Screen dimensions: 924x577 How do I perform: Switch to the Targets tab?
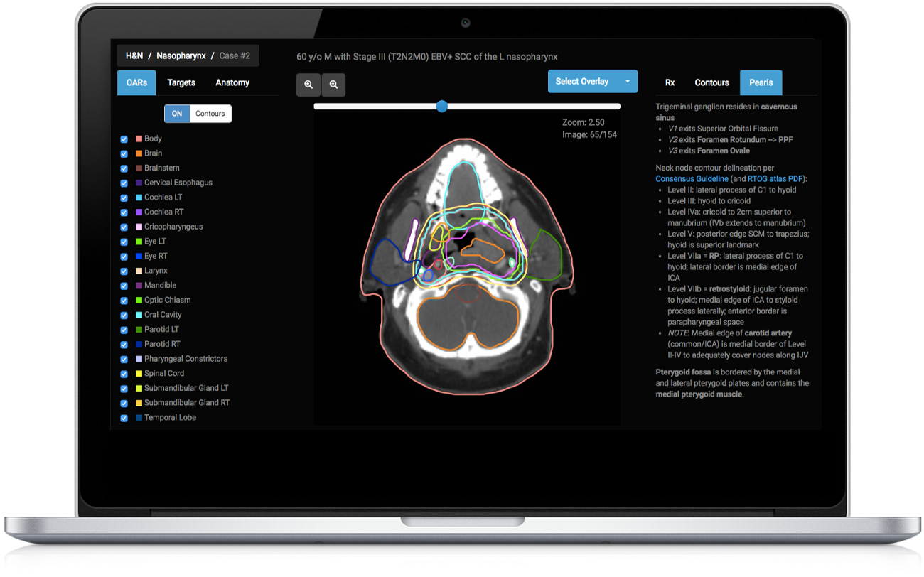click(181, 82)
